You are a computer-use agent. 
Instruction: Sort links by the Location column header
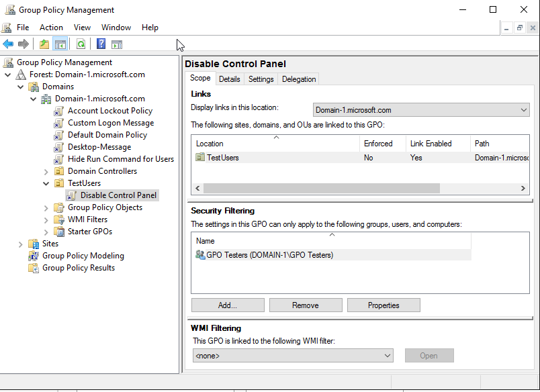click(x=275, y=144)
